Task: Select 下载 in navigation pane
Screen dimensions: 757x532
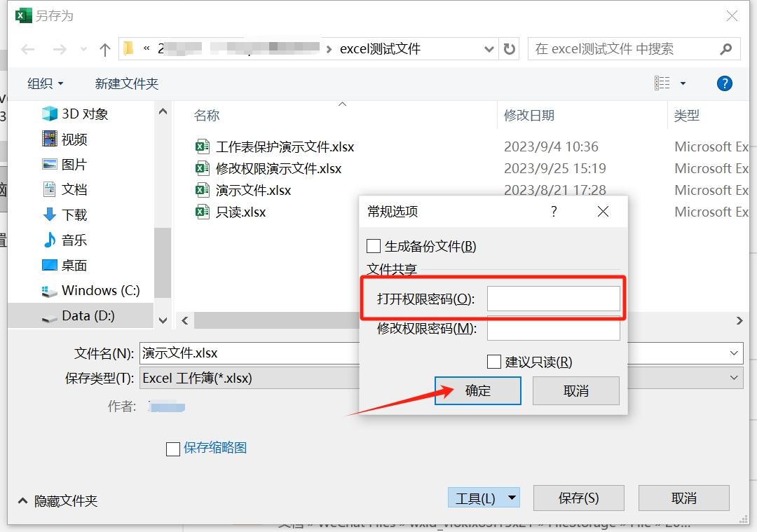Action: (64, 214)
